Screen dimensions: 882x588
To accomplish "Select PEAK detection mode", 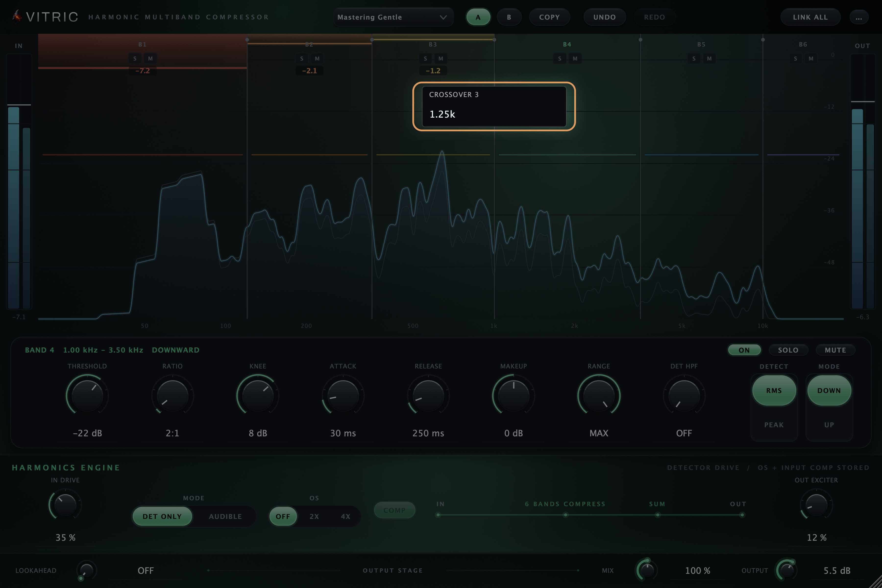I will pos(774,425).
